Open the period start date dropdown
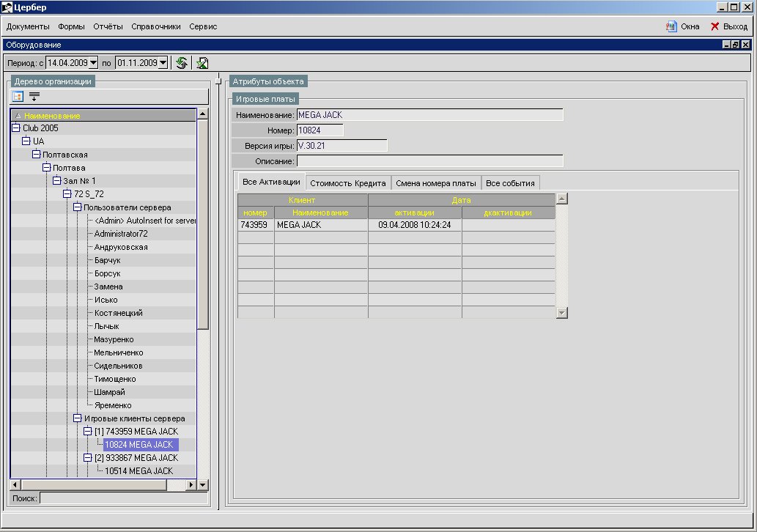 pyautogui.click(x=93, y=63)
